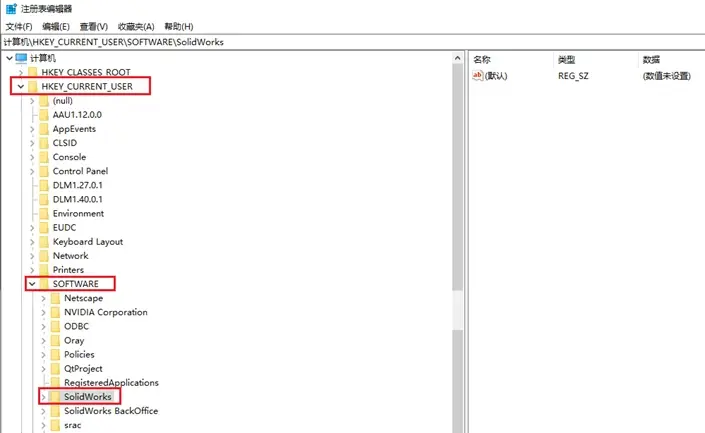Image resolution: width=705 pixels, height=433 pixels.
Task: Click the SolidWorks BackOffice folder icon
Action: (x=55, y=411)
